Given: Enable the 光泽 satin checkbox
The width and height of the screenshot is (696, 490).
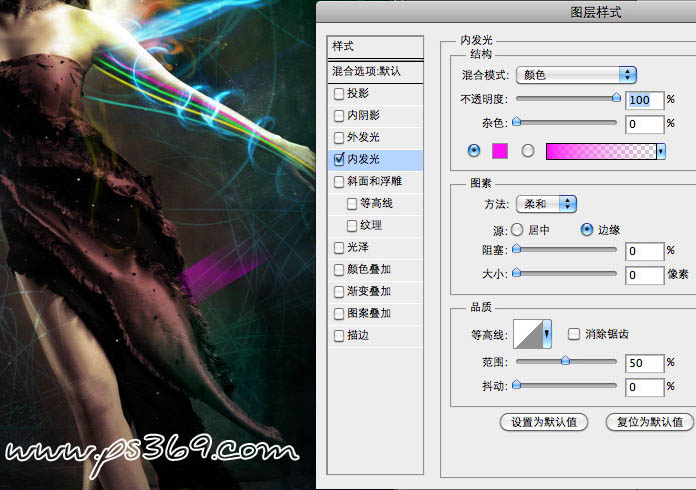Looking at the screenshot, I should pyautogui.click(x=339, y=248).
